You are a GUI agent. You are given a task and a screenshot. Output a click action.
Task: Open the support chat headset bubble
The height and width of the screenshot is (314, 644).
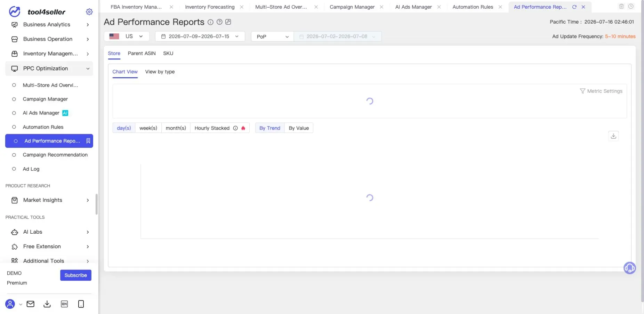[630, 268]
